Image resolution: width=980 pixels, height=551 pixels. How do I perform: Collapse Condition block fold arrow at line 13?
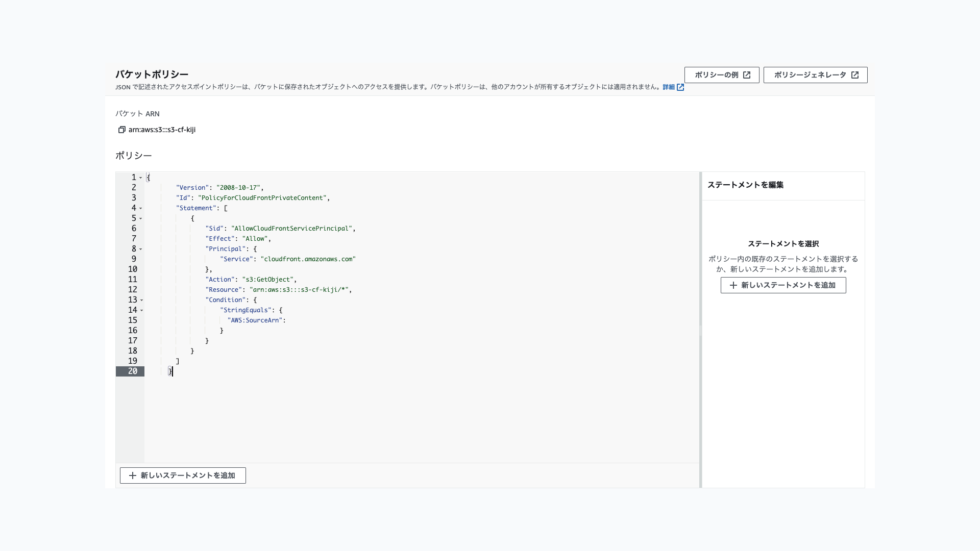(141, 300)
